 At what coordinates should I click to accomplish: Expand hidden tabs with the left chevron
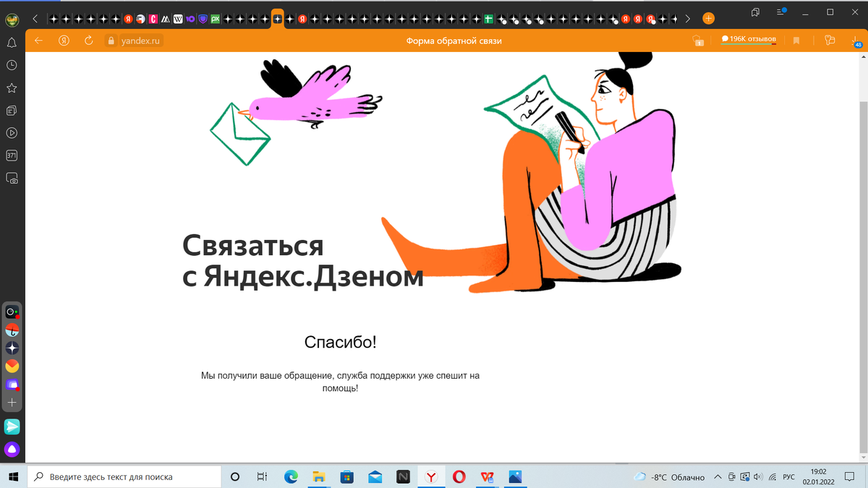click(x=35, y=17)
